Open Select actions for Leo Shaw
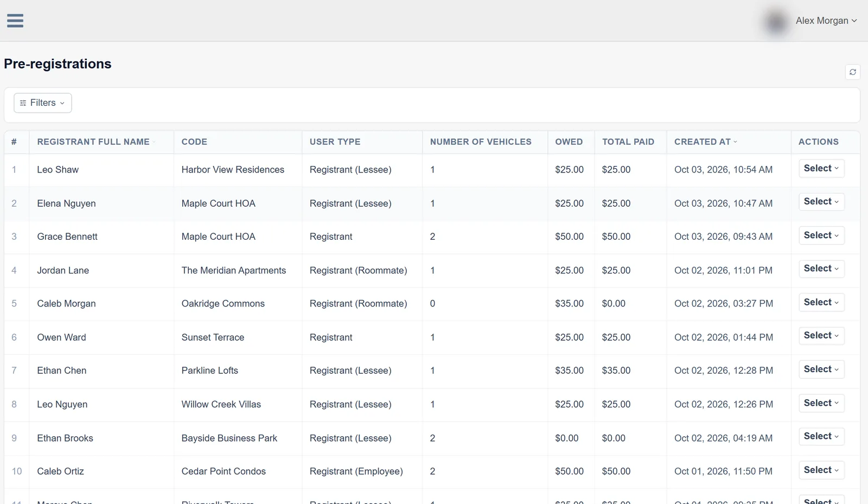The image size is (868, 504). point(821,168)
